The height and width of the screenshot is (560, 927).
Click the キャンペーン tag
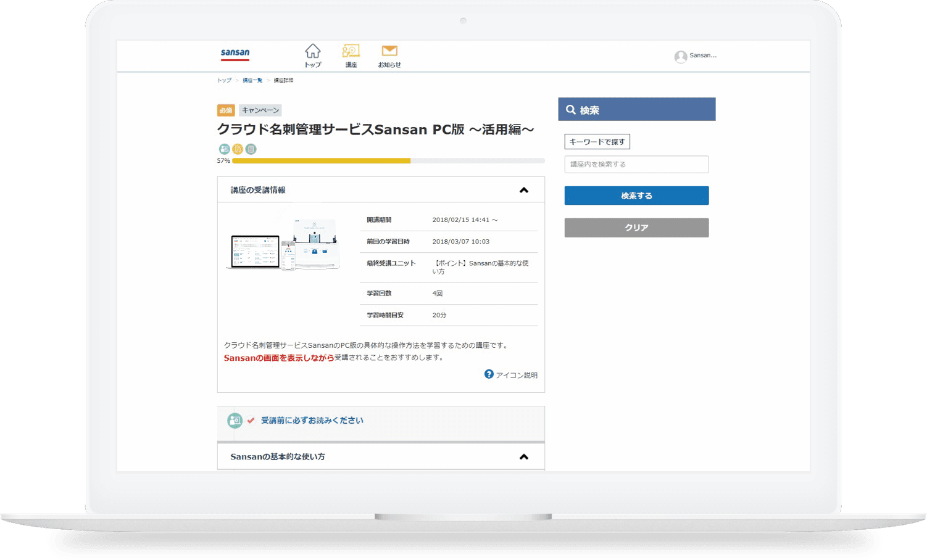(x=260, y=110)
